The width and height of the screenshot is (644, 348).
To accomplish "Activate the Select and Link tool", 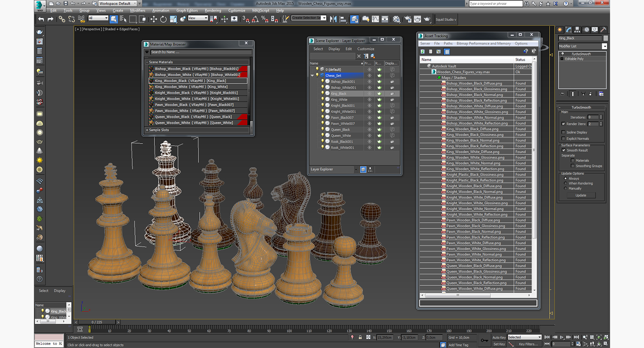I will (62, 19).
